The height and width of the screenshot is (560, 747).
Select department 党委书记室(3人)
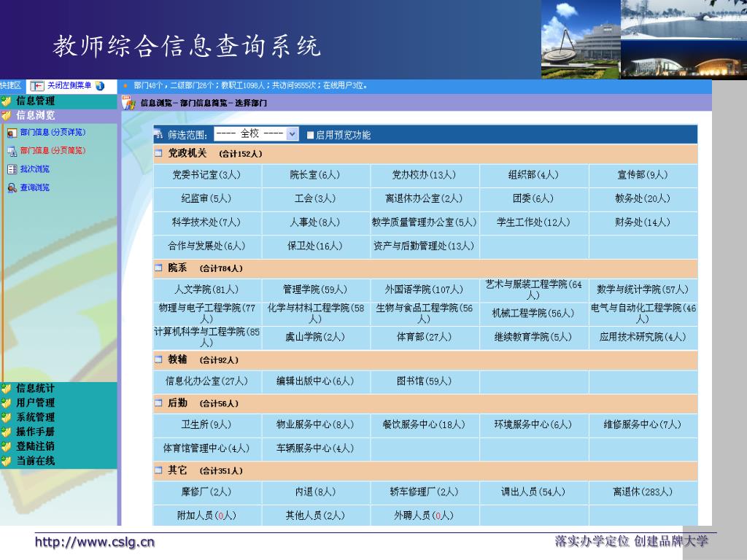click(x=206, y=175)
